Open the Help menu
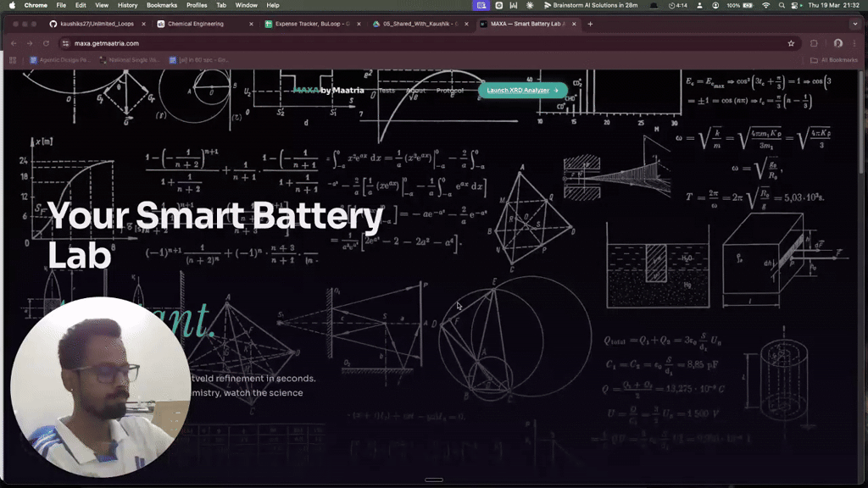The width and height of the screenshot is (868, 488). 273,5
